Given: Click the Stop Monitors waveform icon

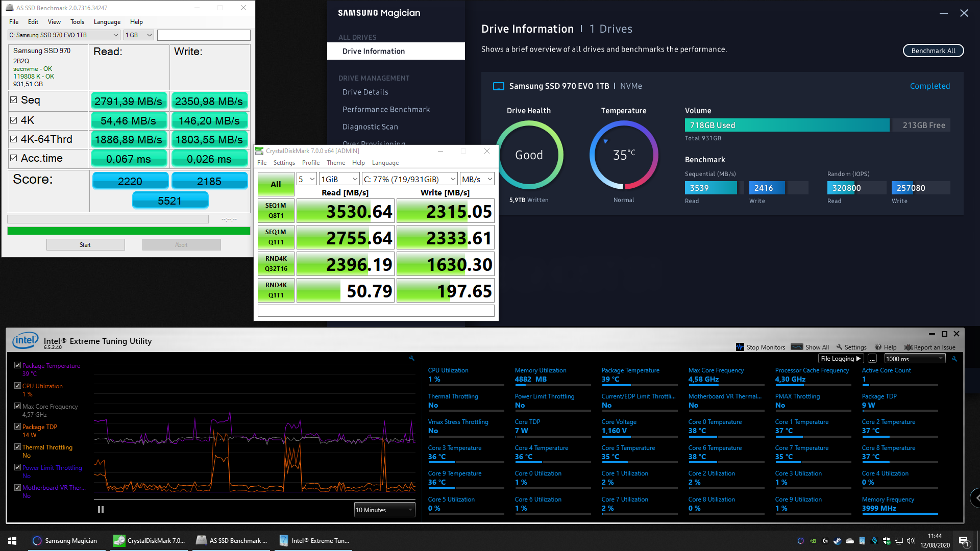Looking at the screenshot, I should [x=740, y=347].
